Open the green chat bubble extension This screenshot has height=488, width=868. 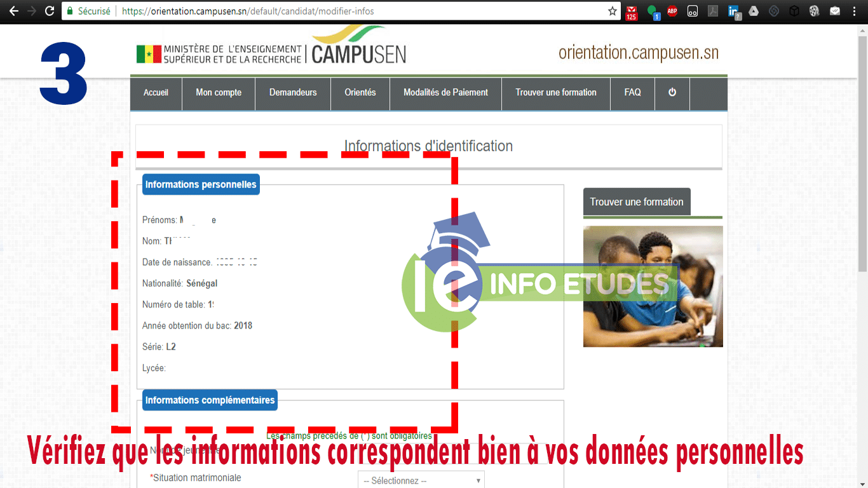point(653,11)
